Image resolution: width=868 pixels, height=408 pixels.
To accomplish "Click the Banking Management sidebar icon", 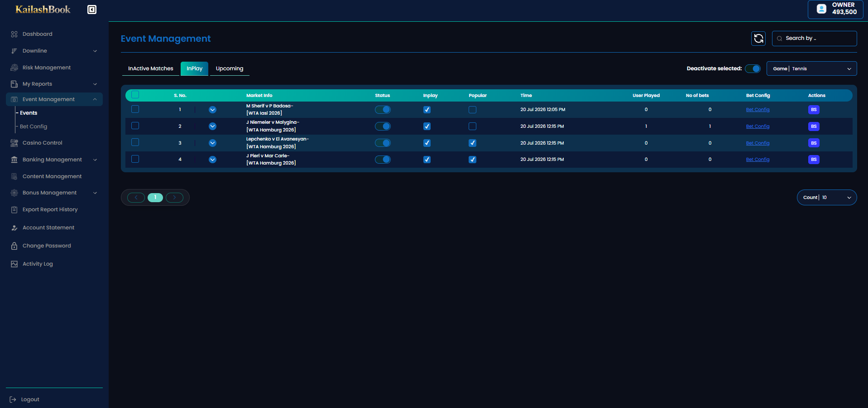I will pos(14,160).
